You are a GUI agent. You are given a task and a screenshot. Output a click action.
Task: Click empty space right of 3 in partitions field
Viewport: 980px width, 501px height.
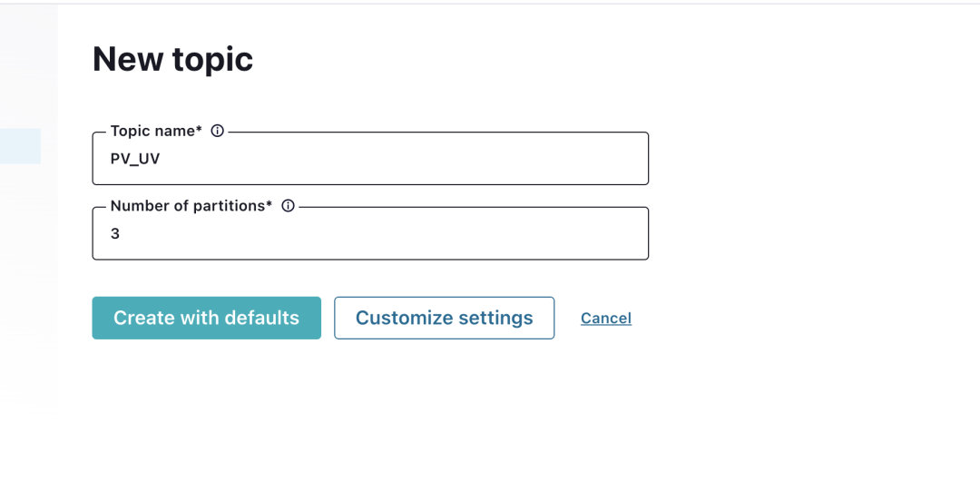[408, 234]
